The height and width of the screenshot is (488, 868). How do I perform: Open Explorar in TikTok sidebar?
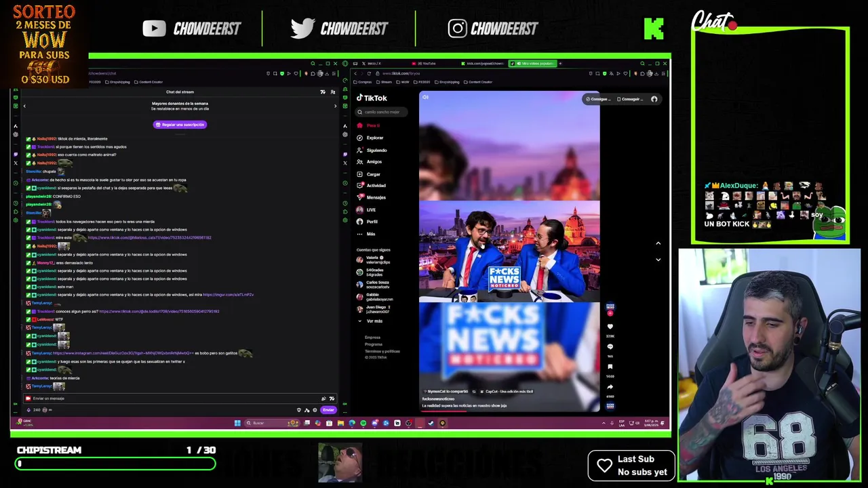coord(370,138)
